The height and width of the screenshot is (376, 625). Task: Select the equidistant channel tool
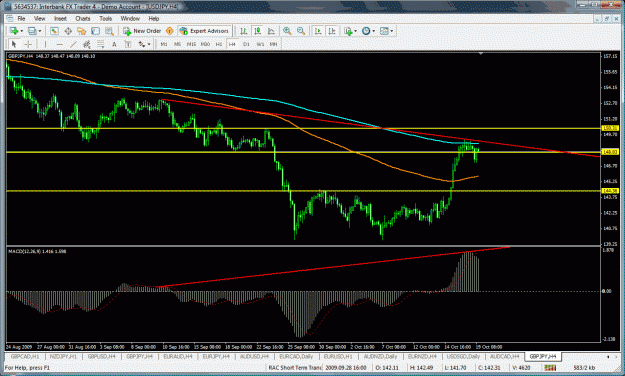point(86,44)
